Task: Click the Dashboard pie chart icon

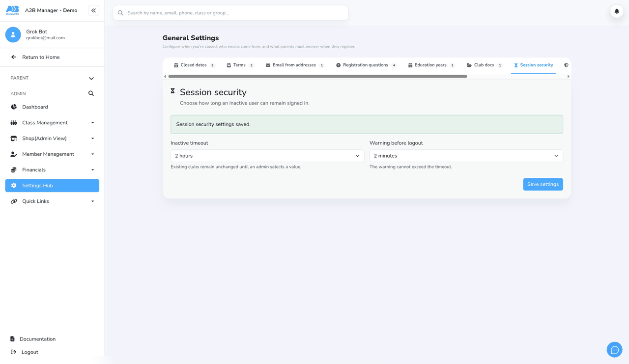Action: tap(14, 107)
